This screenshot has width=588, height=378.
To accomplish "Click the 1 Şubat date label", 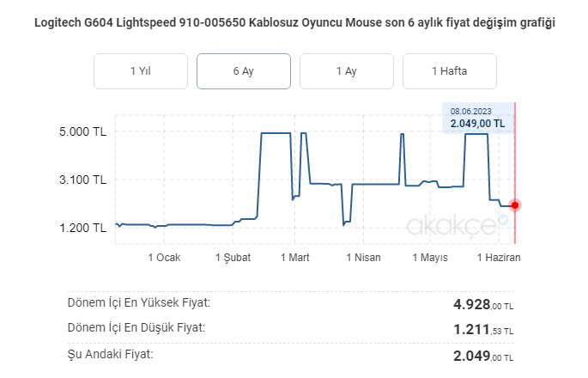I will coord(233,257).
